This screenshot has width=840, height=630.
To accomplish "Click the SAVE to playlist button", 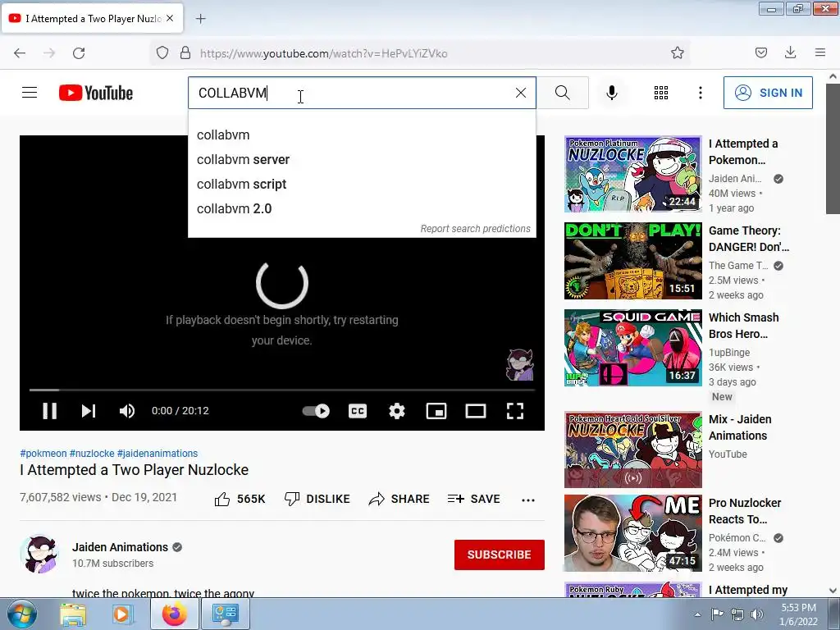I will (473, 499).
